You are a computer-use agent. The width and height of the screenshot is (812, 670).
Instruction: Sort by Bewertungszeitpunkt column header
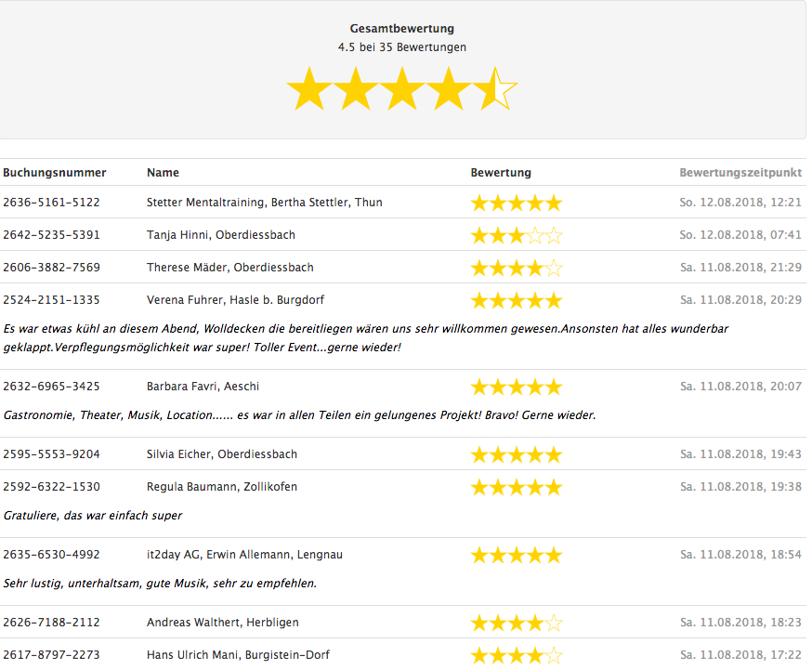[x=740, y=173]
